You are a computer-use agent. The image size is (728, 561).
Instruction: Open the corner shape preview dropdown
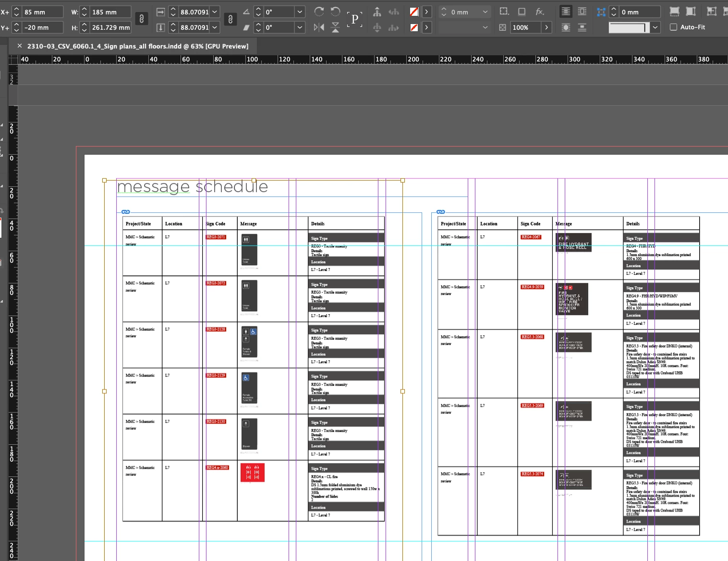pos(655,27)
